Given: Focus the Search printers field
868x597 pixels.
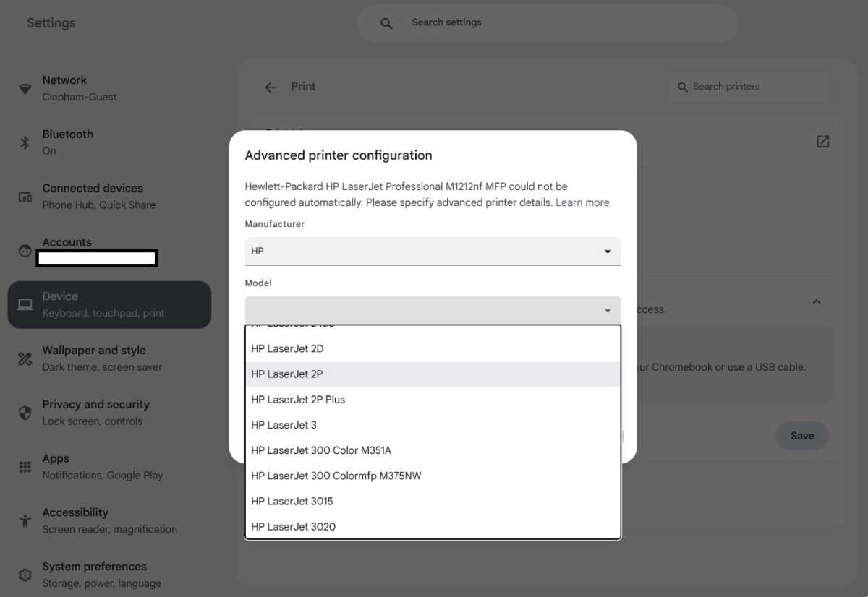Looking at the screenshot, I should pyautogui.click(x=749, y=87).
